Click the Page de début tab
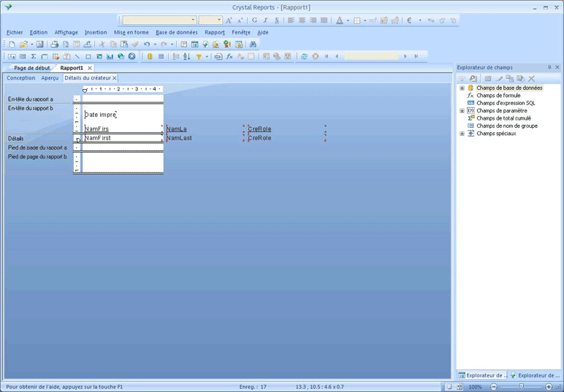Viewport: 564px width, 392px height. click(x=31, y=68)
